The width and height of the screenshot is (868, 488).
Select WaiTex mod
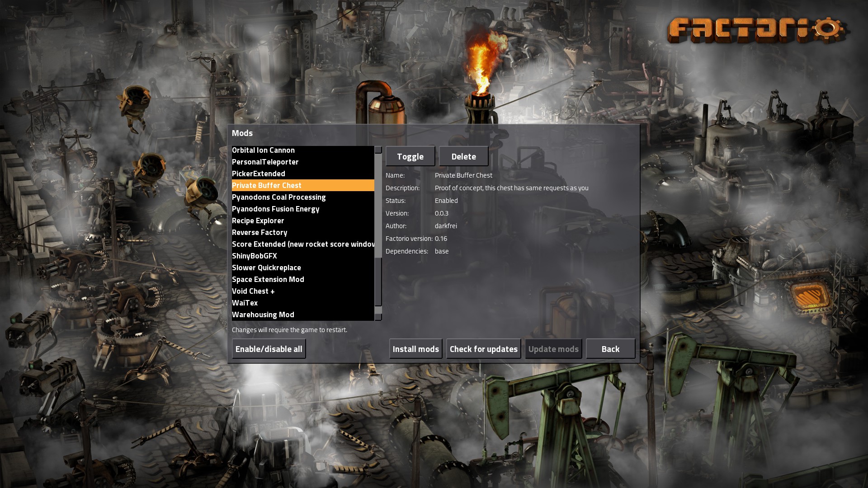pyautogui.click(x=303, y=303)
